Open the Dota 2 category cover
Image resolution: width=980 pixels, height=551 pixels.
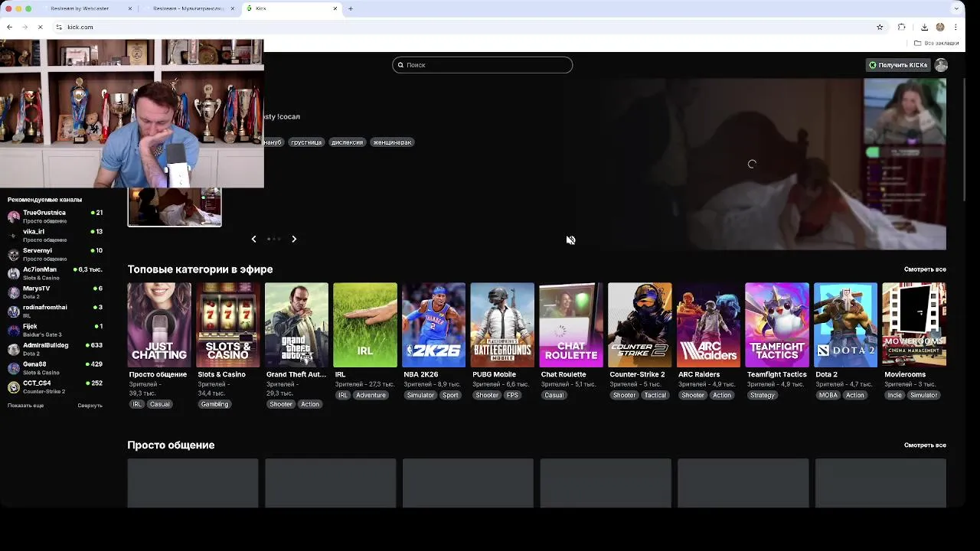tap(846, 325)
